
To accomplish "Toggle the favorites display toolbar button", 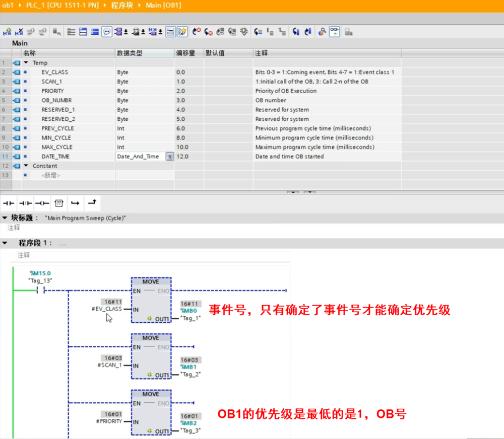I will click(182, 32).
